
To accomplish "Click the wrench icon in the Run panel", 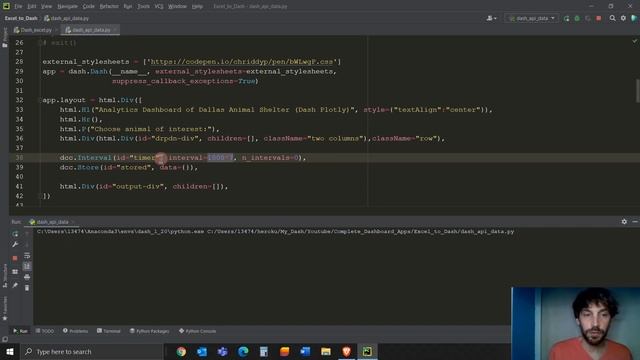I will [15, 244].
